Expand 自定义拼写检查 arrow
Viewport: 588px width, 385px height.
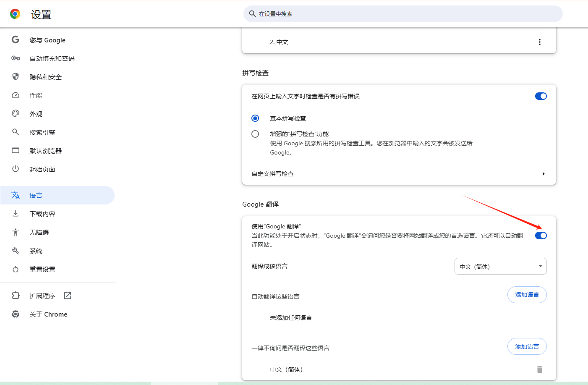[x=544, y=174]
